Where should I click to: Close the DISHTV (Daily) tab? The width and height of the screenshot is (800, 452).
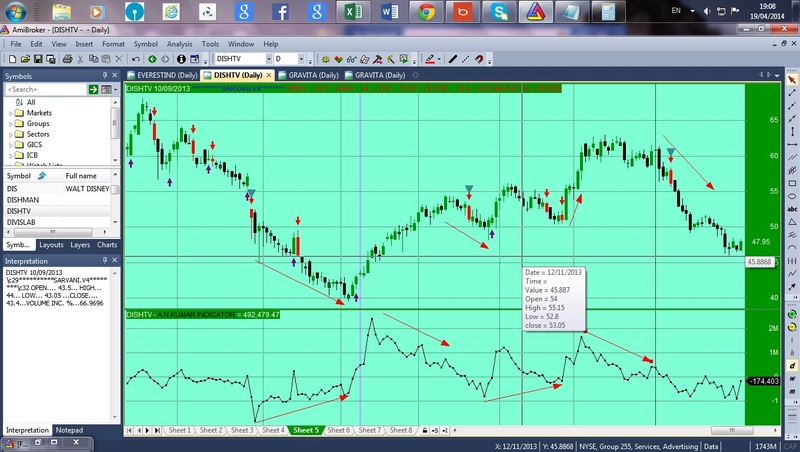tap(269, 75)
